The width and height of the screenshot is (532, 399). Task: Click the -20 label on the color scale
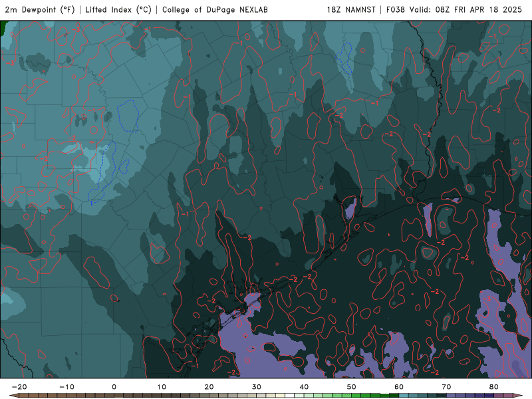point(19,387)
